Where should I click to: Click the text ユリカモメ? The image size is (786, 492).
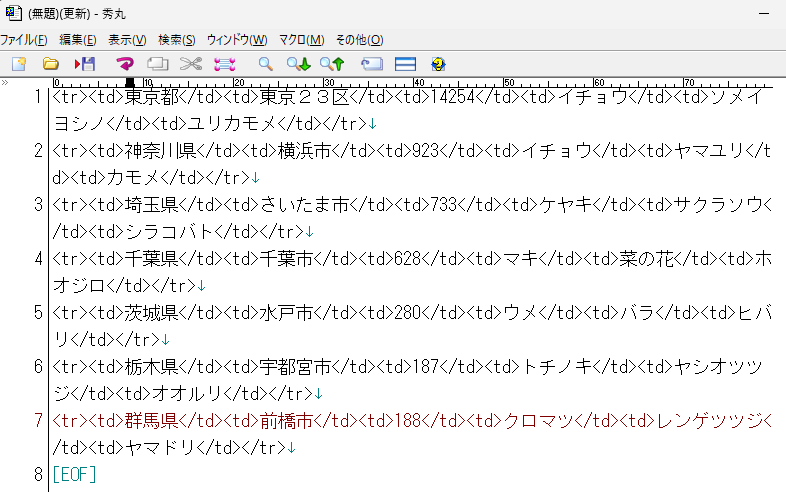pyautogui.click(x=232, y=123)
